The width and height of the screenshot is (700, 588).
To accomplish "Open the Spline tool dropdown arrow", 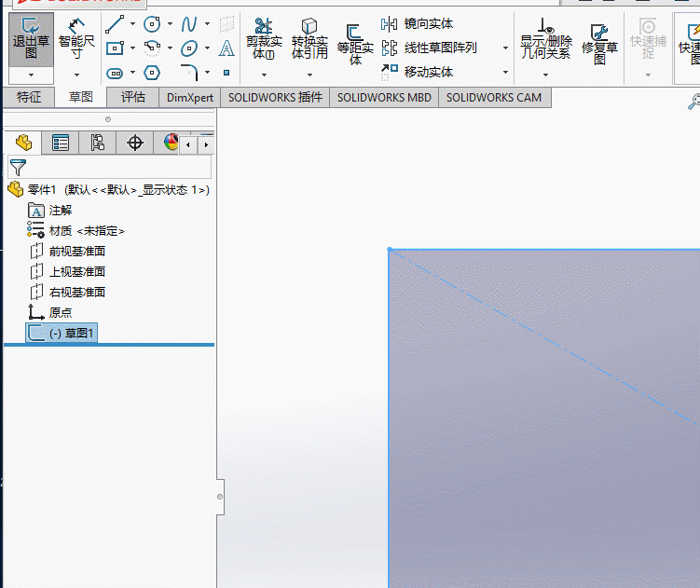I will pos(207,23).
